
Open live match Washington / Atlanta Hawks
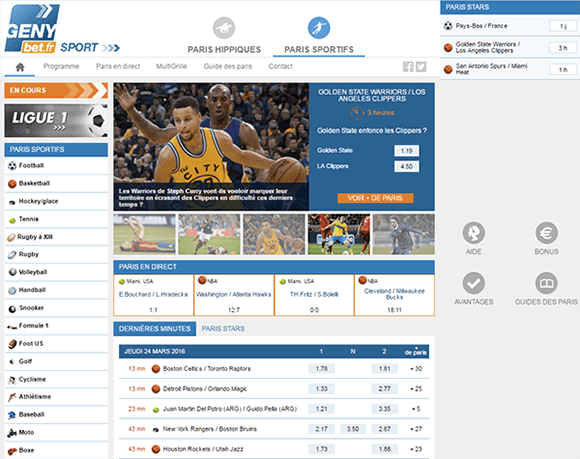[x=234, y=295]
